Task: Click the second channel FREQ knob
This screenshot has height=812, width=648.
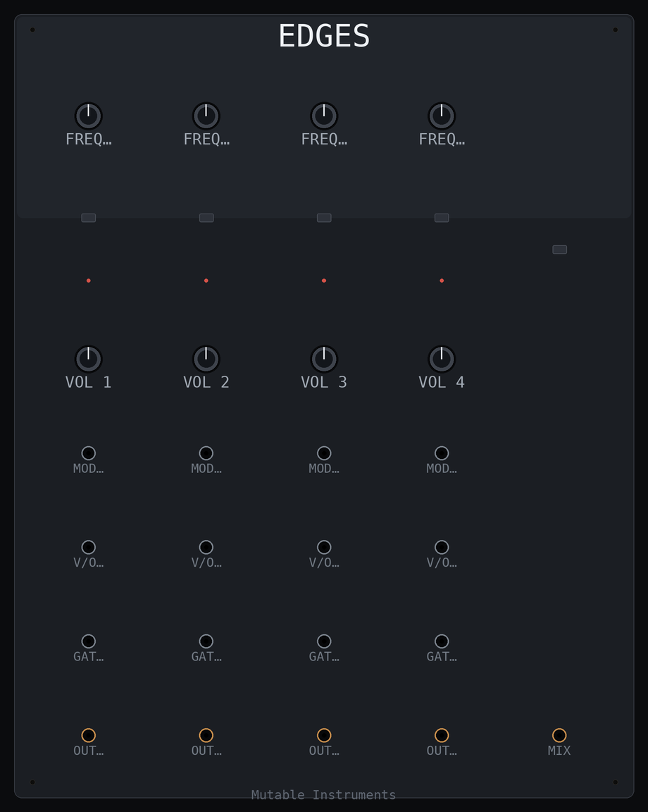Action: (x=206, y=116)
